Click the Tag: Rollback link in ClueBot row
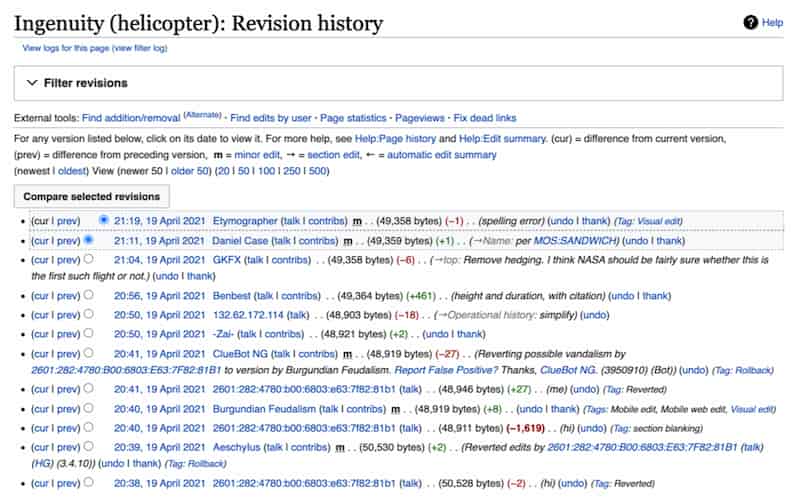800x503 pixels. click(743, 370)
